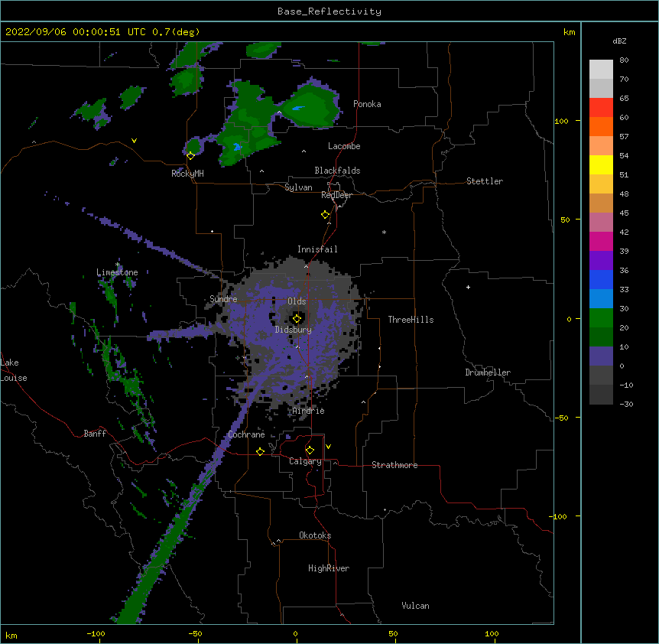659x644 pixels.
Task: Click the dBZ legend heading
Action: 619,41
